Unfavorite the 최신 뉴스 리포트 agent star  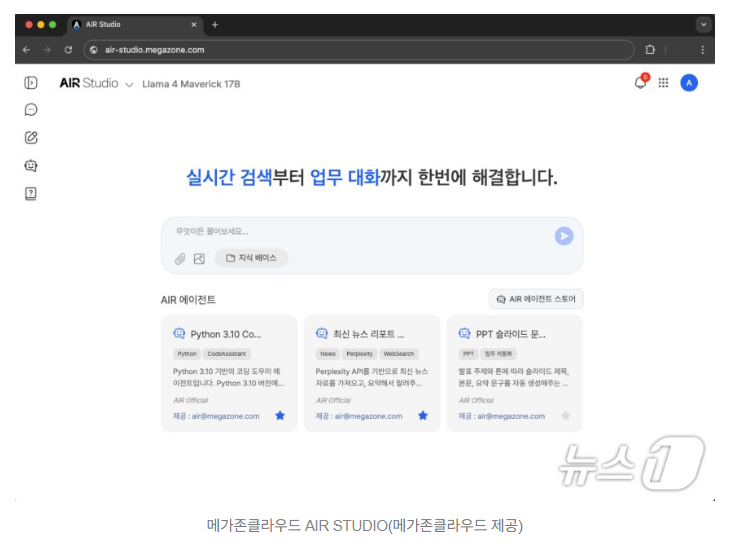[423, 416]
